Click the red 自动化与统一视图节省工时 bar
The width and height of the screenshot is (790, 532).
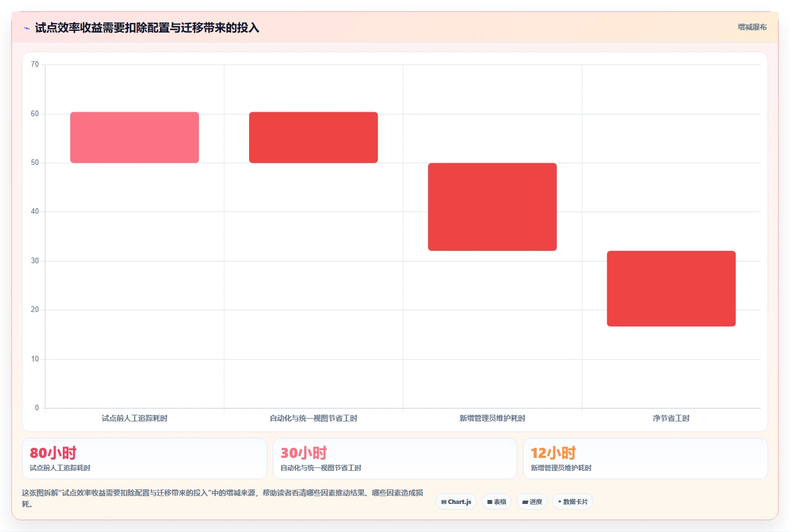click(314, 137)
